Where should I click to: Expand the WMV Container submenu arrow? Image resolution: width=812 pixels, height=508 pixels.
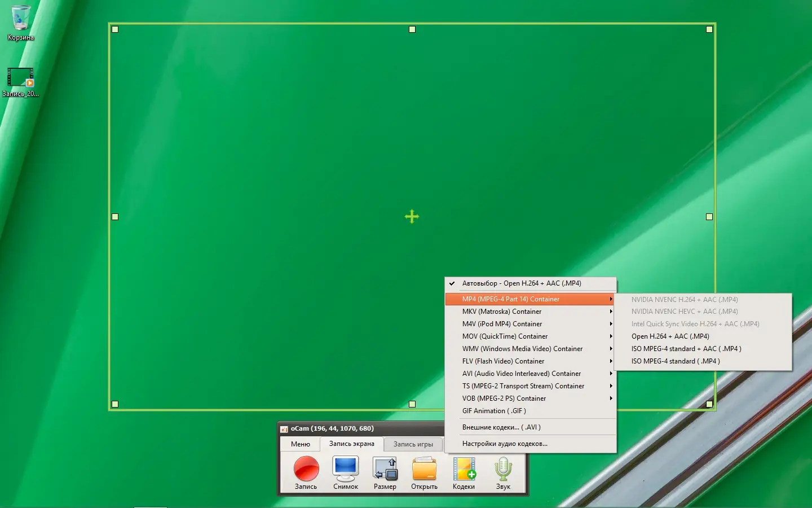(611, 349)
